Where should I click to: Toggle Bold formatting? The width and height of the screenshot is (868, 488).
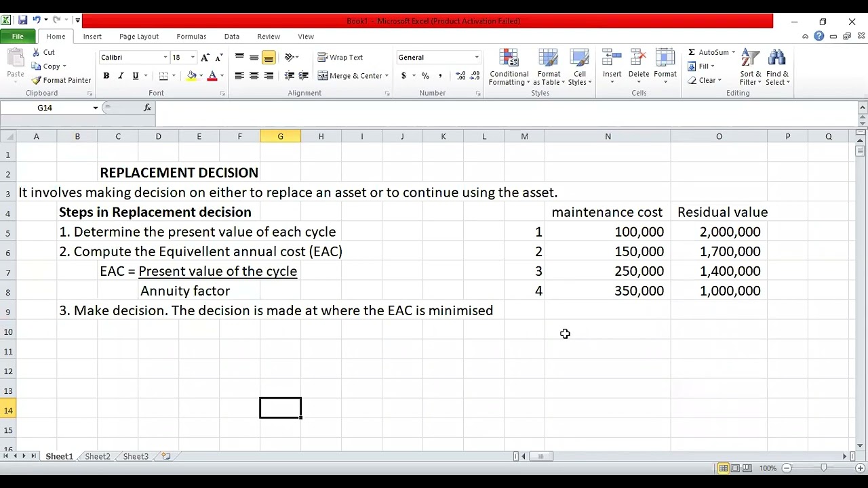click(106, 76)
